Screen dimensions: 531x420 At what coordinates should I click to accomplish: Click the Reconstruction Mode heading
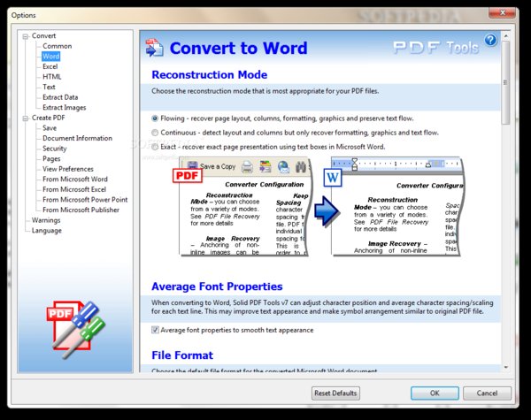(209, 74)
